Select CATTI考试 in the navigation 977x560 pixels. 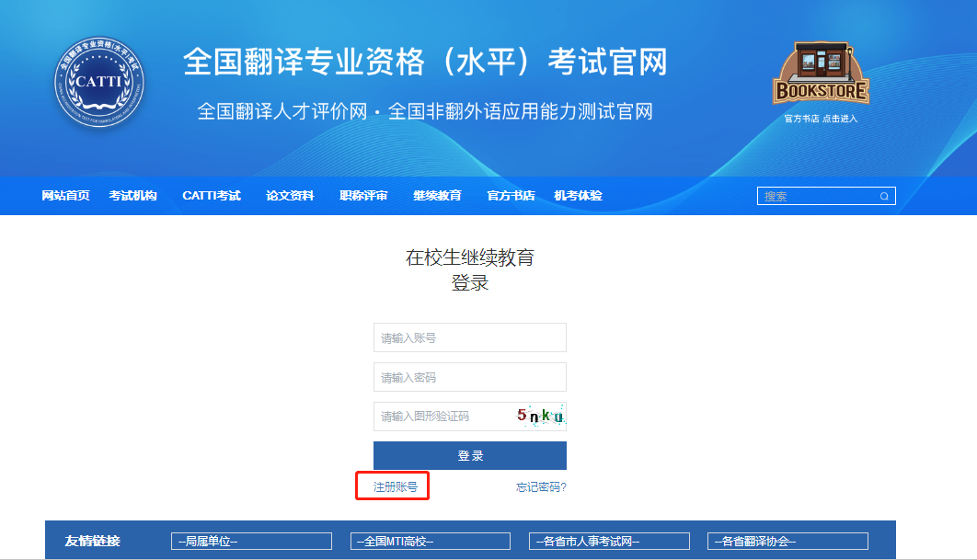(x=212, y=196)
